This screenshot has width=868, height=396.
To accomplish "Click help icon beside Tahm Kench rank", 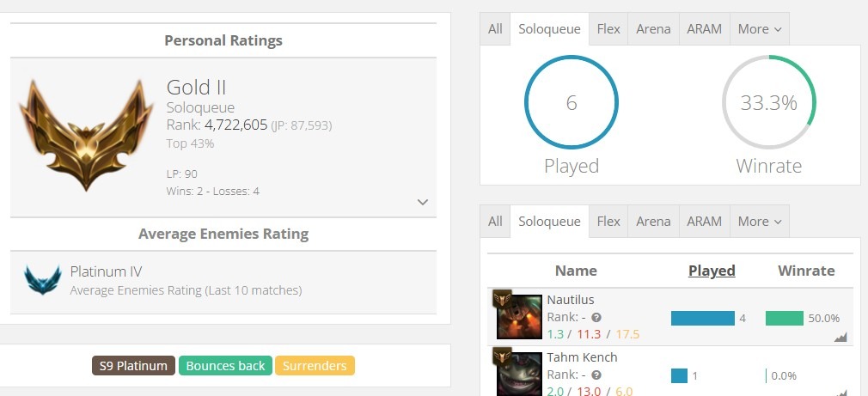I will click(596, 375).
